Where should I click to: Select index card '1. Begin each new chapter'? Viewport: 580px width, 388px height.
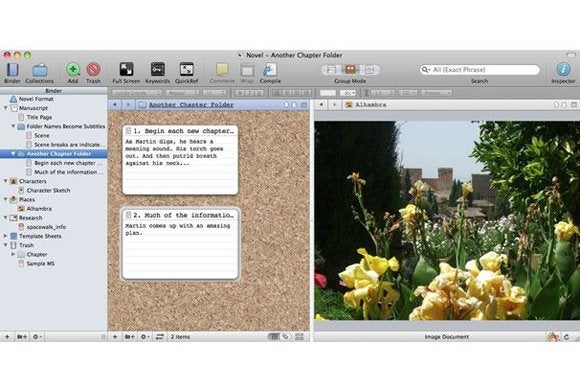pyautogui.click(x=180, y=160)
